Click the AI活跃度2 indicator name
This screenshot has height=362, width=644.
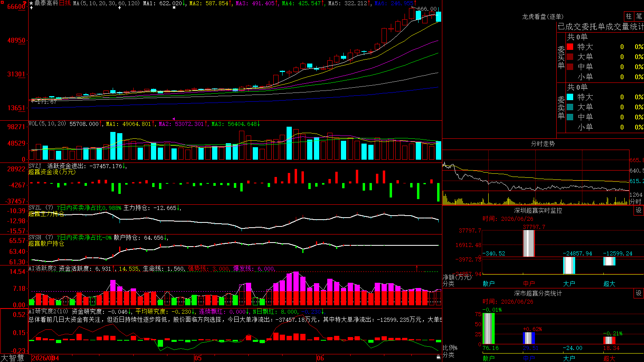(43, 268)
